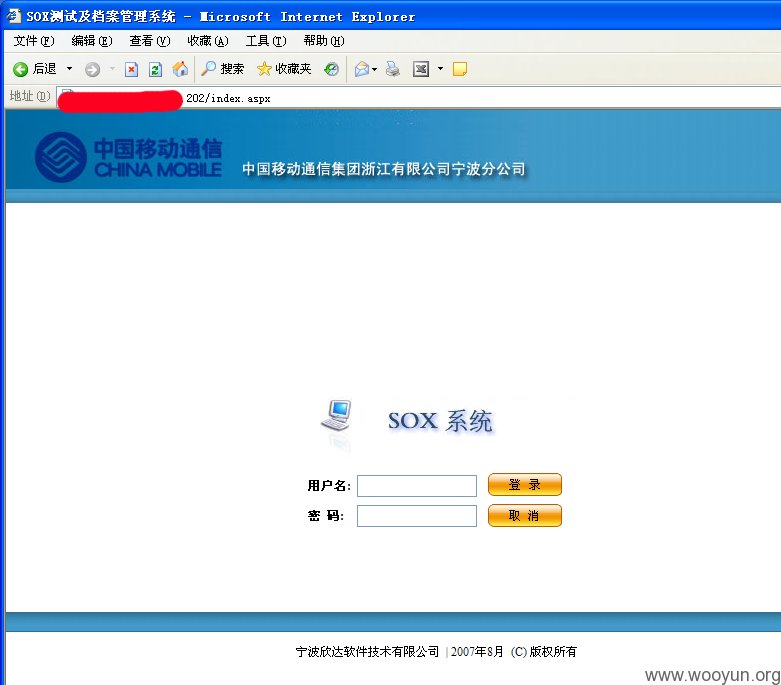Click the 登录 login button
The image size is (781, 685).
pyautogui.click(x=524, y=485)
